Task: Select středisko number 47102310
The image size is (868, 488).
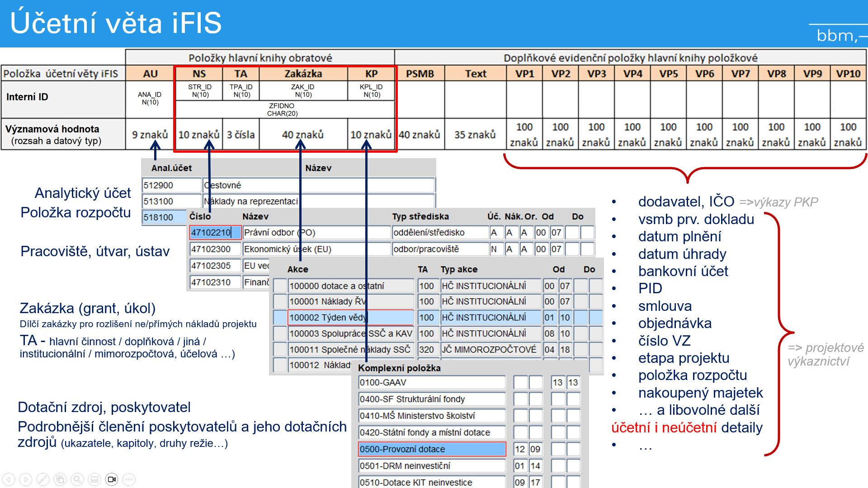Action: coord(215,282)
